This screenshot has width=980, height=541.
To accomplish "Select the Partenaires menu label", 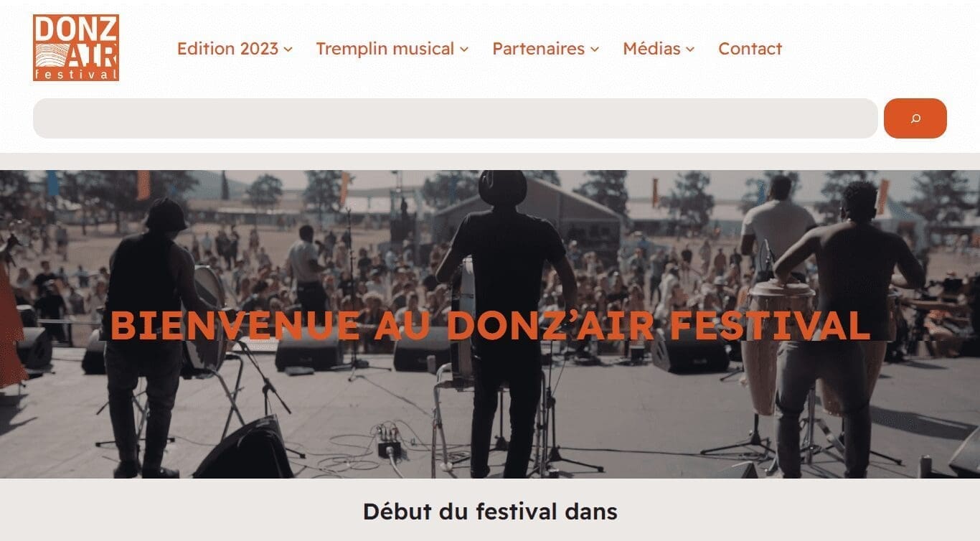I will [539, 49].
